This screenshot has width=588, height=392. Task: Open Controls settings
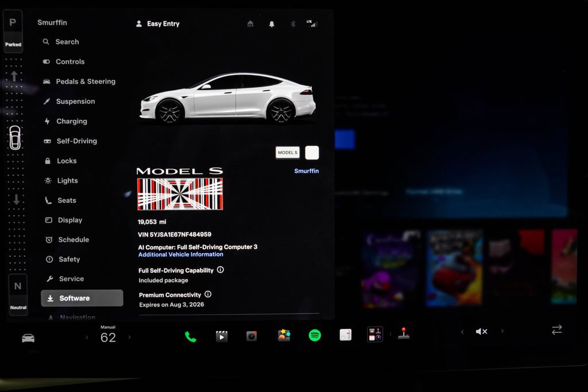pos(64,61)
